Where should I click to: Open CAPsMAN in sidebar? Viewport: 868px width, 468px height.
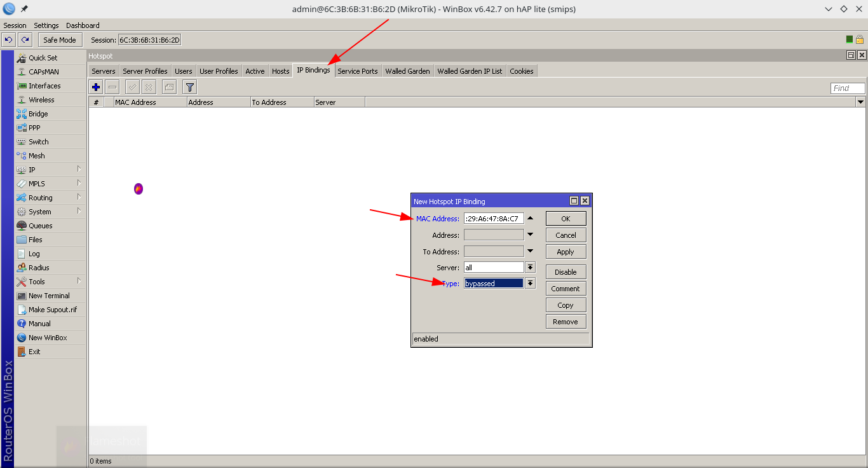[x=50, y=72]
